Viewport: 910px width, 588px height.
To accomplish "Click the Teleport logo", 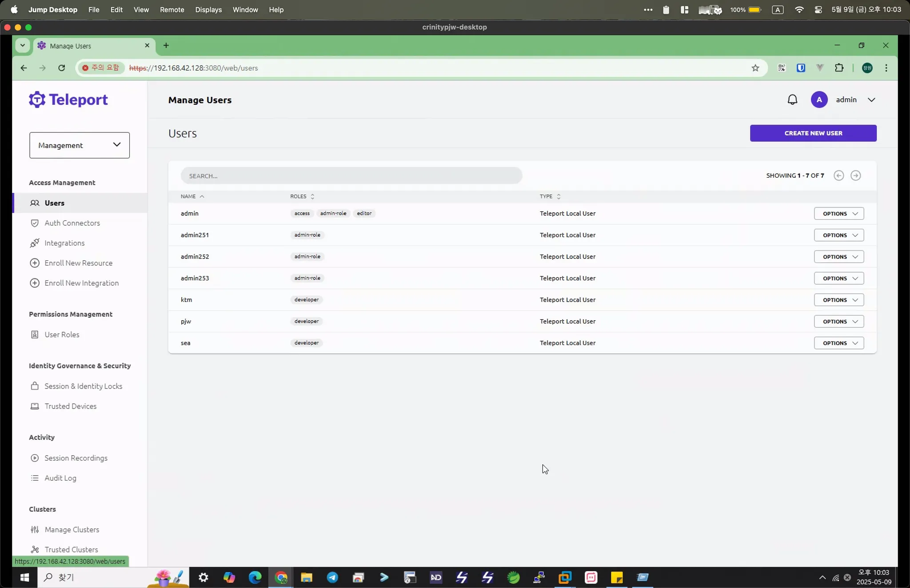I will (x=68, y=99).
